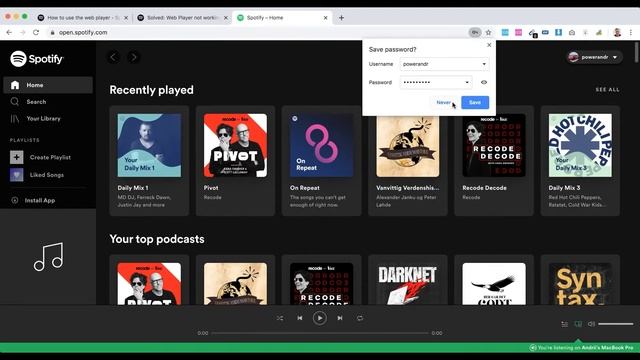Click the browser back arrow
Viewport: 640px width, 360px height.
(x=9, y=32)
